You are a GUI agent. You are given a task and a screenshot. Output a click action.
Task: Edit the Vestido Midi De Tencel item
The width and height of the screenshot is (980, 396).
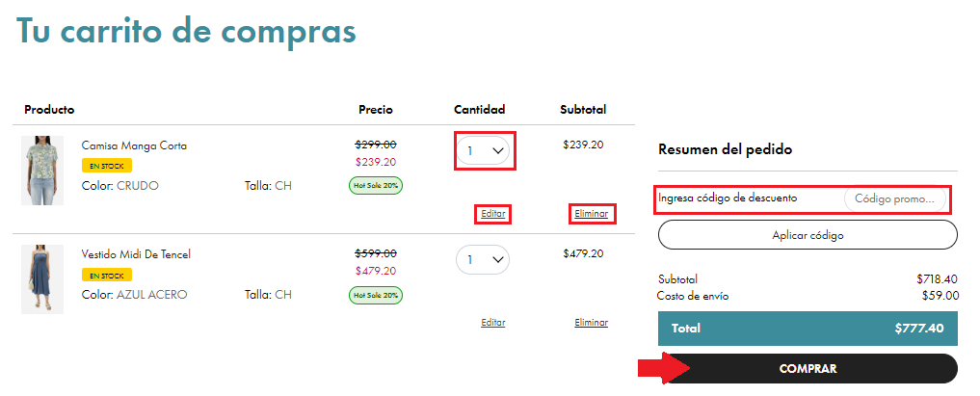[x=493, y=323]
